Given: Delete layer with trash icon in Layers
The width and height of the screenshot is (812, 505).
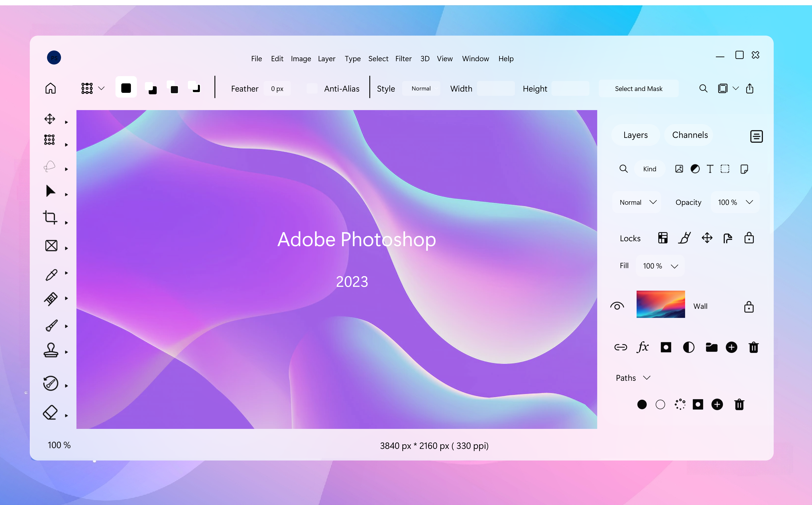Looking at the screenshot, I should tap(754, 347).
